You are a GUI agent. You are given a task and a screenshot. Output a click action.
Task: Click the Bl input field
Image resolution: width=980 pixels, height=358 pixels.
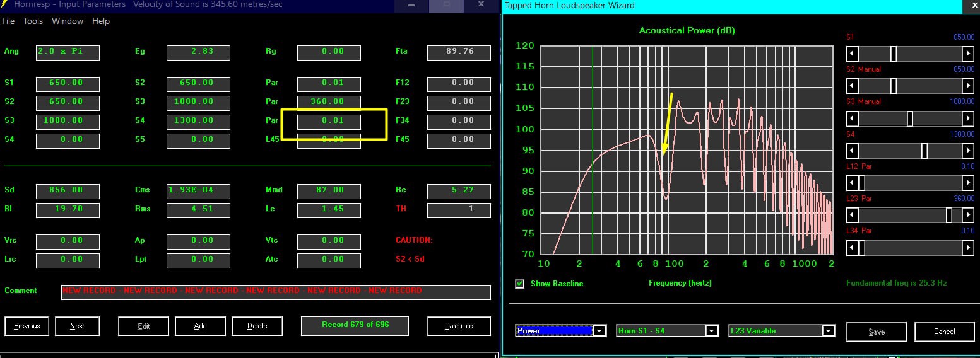click(x=68, y=209)
